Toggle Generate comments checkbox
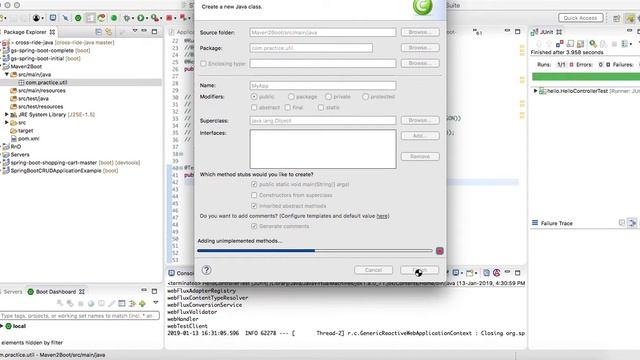The height and width of the screenshot is (360, 640). click(x=254, y=226)
